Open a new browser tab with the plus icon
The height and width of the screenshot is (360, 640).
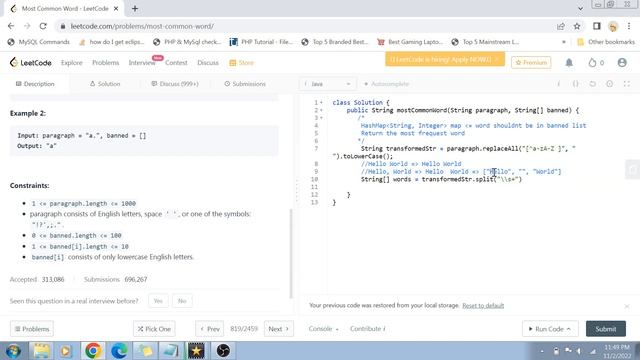(x=135, y=9)
